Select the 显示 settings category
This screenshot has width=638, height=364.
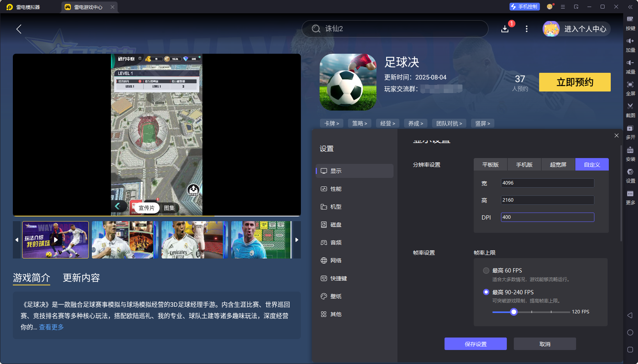(355, 171)
